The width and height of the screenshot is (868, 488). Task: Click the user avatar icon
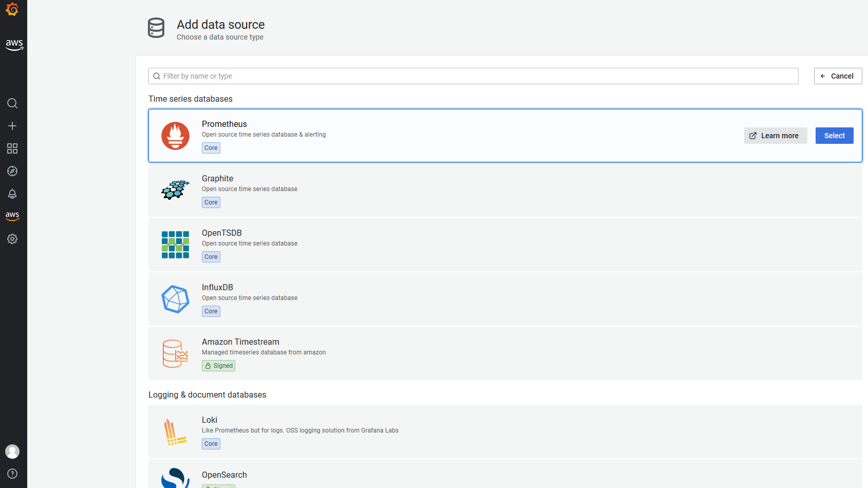(x=12, y=452)
